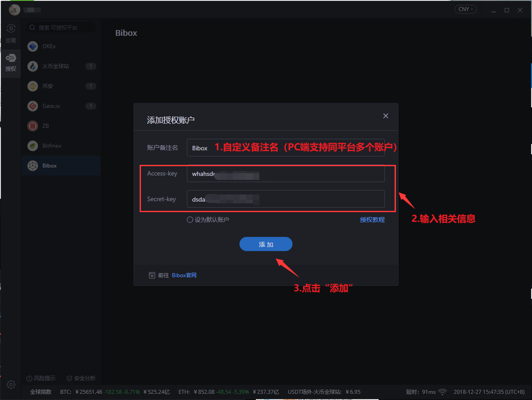Open the 交易 trading section icon
This screenshot has width=532, height=400.
tap(11, 29)
